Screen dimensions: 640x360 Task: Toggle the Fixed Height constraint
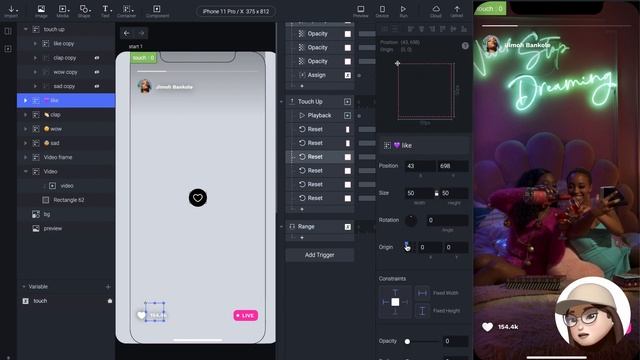tap(422, 311)
